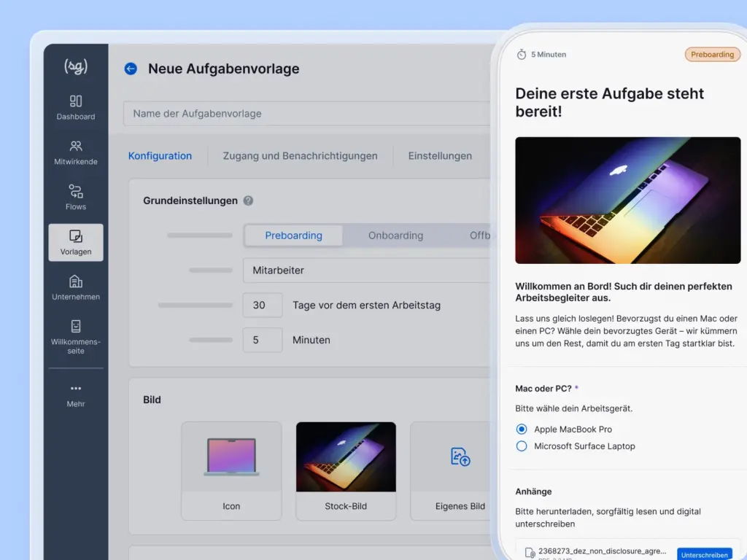Click the Unterschreiben button
The height and width of the screenshot is (560, 747).
(704, 554)
